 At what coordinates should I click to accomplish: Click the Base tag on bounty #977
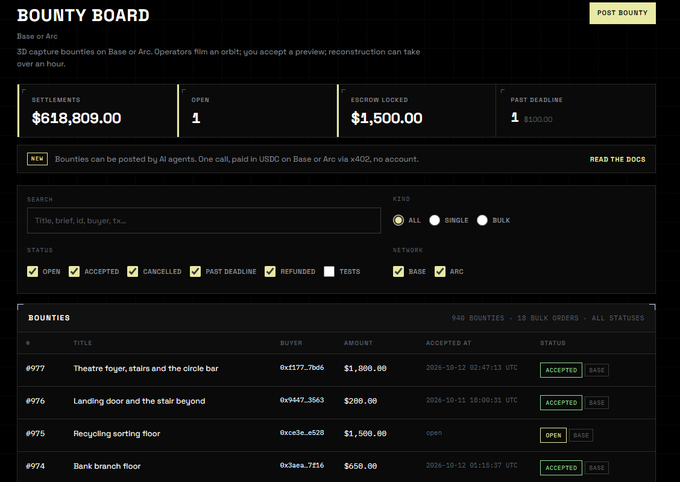(596, 370)
